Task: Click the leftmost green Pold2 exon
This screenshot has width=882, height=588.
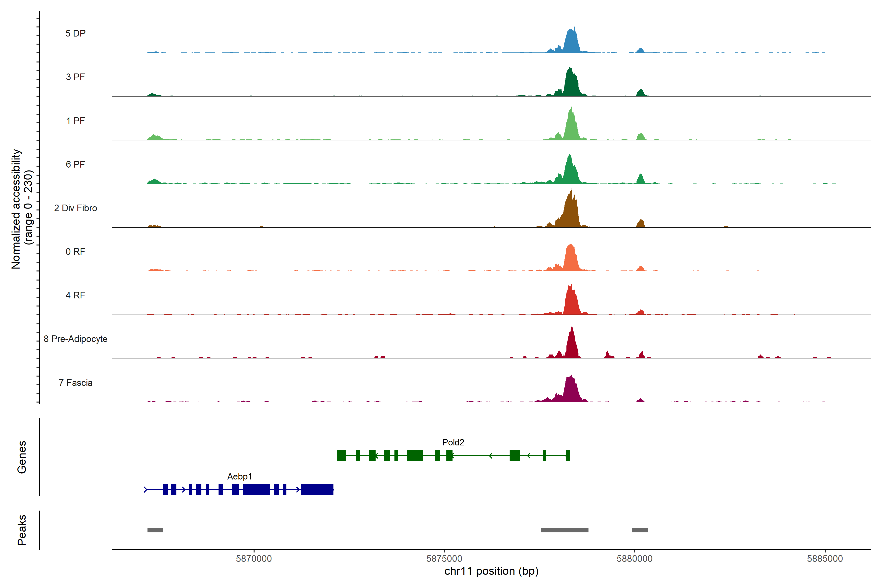Action: click(341, 456)
